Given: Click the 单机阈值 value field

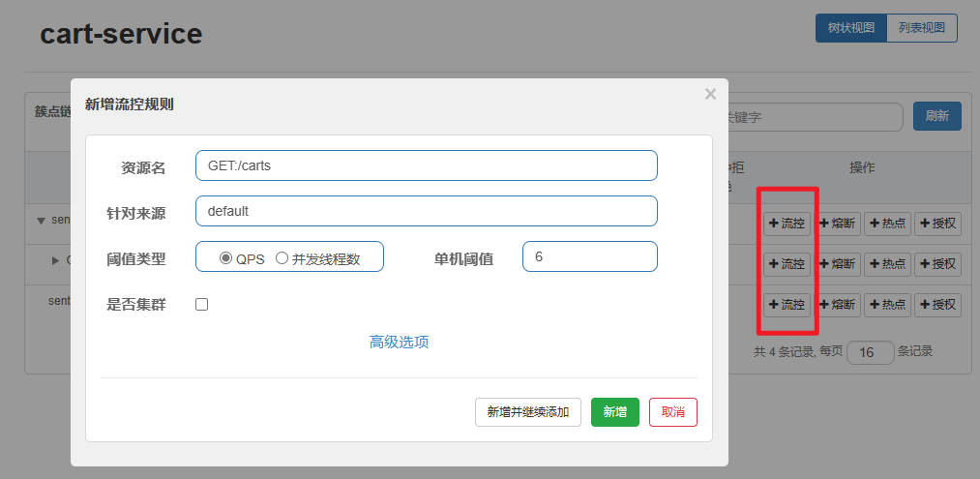Looking at the screenshot, I should pyautogui.click(x=589, y=257).
